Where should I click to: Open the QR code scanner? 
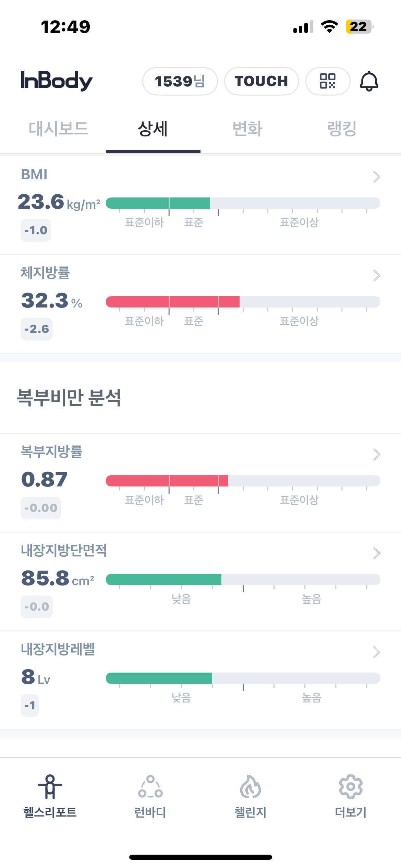click(328, 81)
